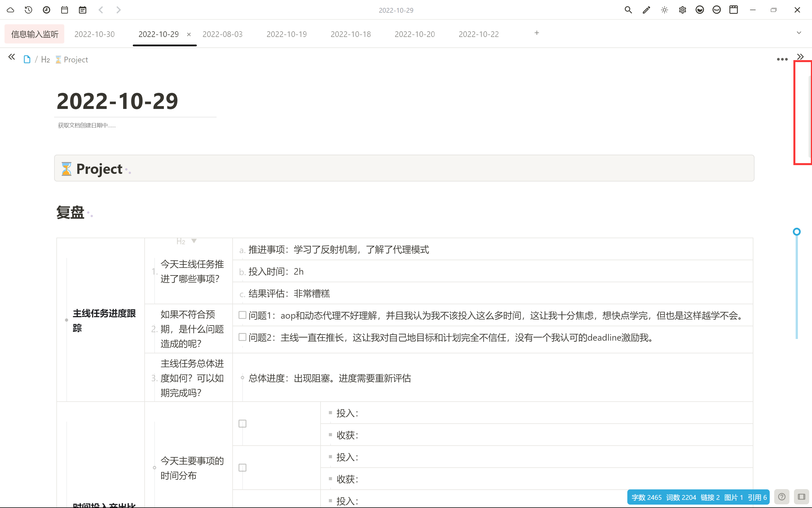
Task: Close the 2022-10-29 tab
Action: pos(189,34)
